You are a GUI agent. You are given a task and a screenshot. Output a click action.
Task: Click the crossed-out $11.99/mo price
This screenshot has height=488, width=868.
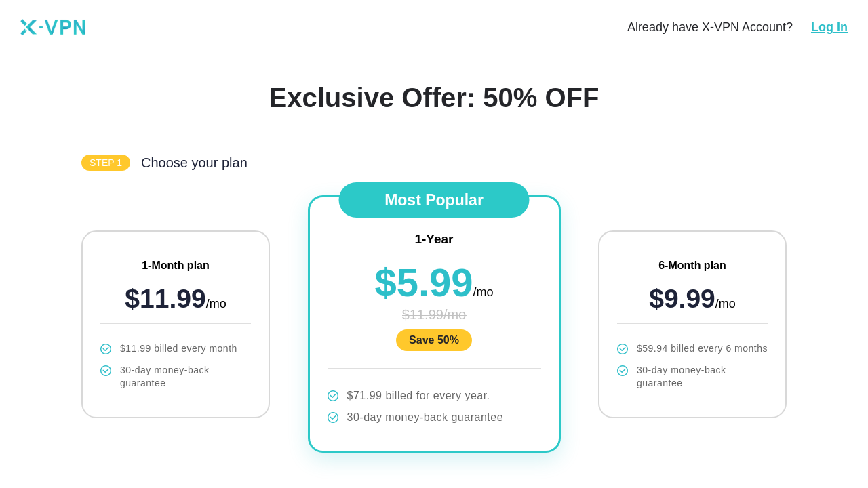434,314
